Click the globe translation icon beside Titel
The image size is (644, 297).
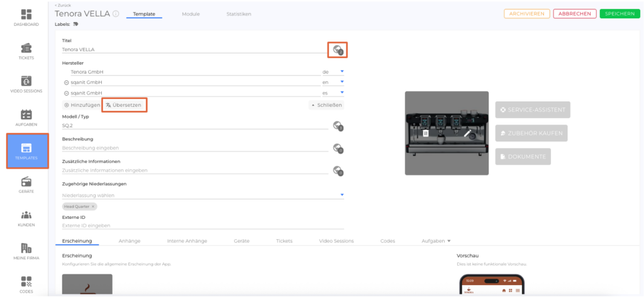point(338,50)
